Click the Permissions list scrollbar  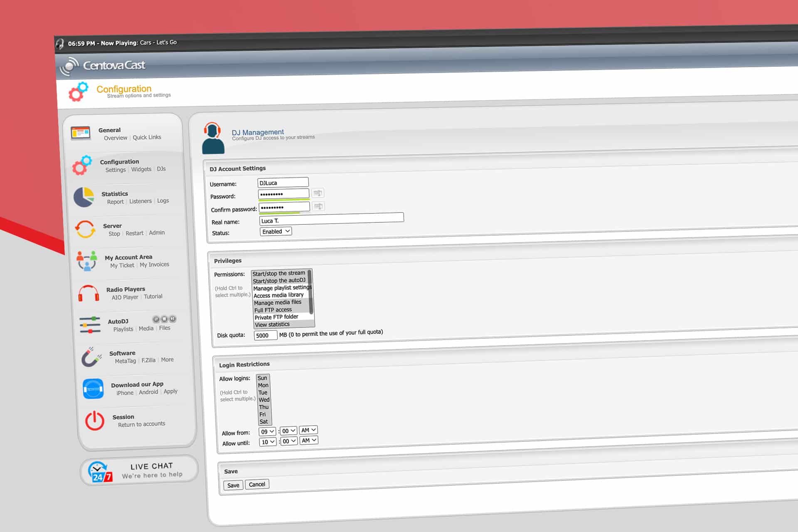pos(310,292)
